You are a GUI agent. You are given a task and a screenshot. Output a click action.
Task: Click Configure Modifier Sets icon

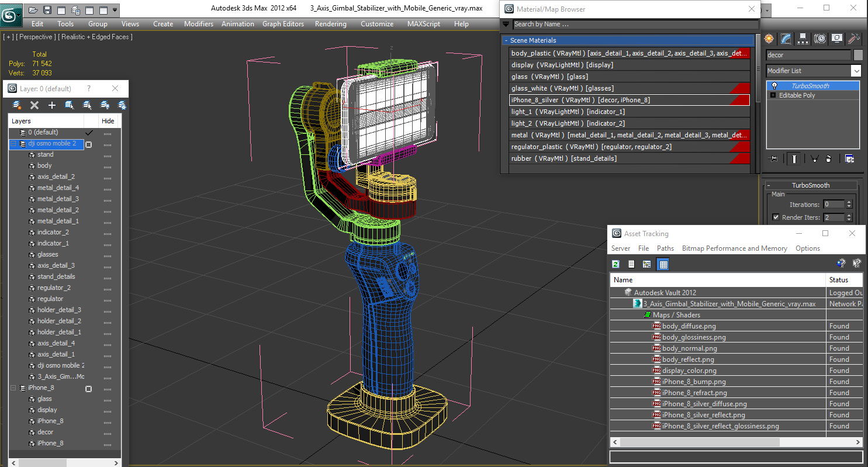click(x=849, y=158)
